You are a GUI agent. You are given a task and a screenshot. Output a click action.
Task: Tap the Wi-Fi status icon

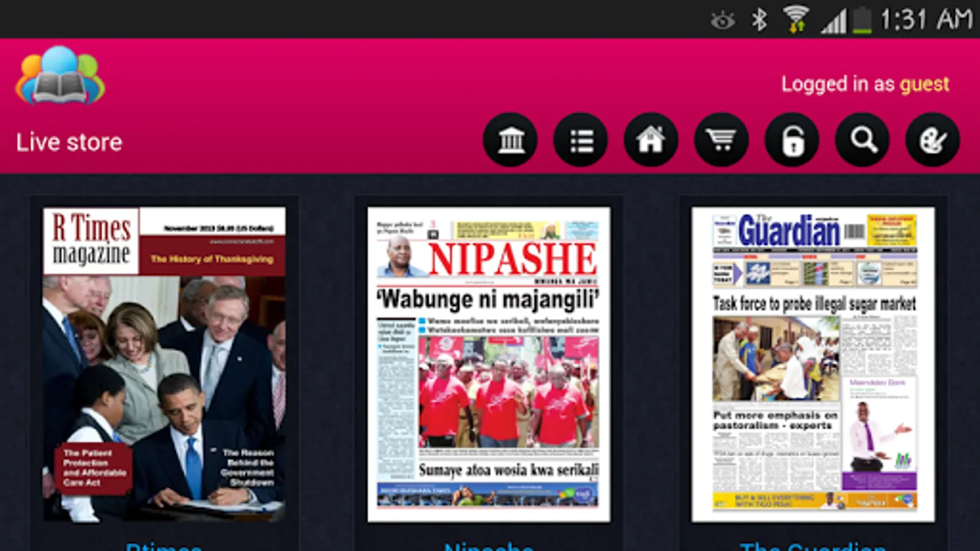click(x=796, y=20)
